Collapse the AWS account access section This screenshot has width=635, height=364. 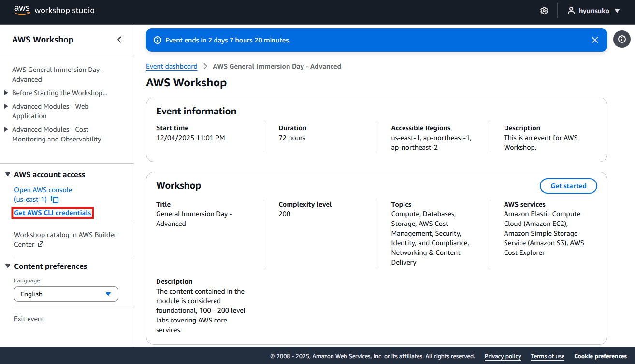(x=8, y=175)
